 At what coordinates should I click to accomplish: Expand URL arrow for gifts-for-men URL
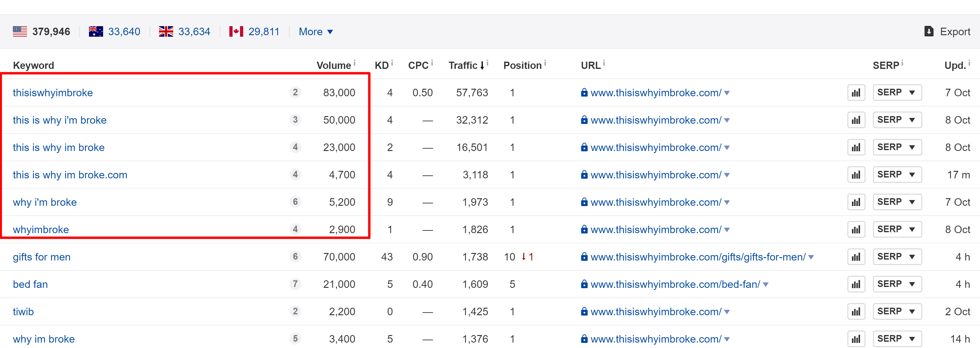811,257
